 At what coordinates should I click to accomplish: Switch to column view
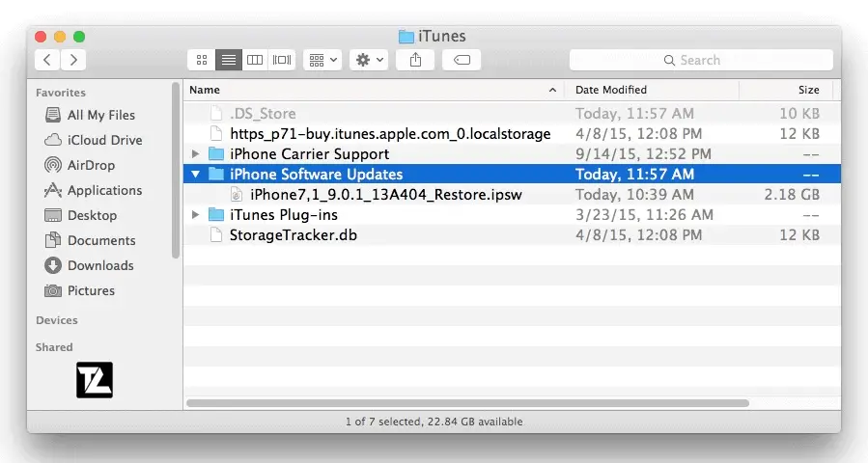coord(255,60)
